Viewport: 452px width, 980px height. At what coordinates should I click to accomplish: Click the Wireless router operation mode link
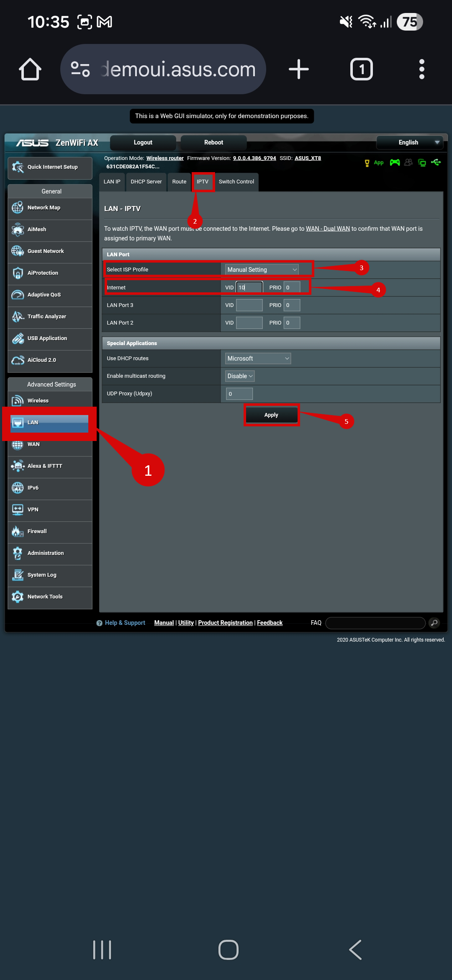165,158
